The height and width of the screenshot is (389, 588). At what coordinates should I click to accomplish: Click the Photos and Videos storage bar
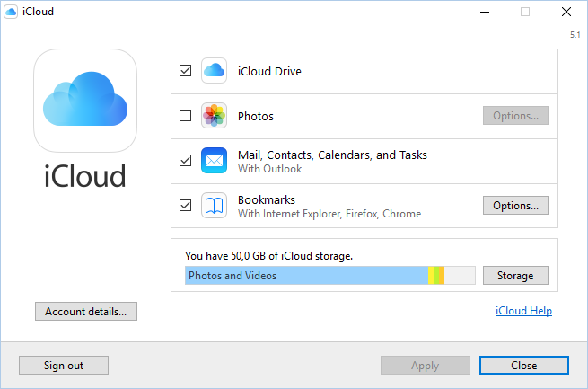pos(305,276)
